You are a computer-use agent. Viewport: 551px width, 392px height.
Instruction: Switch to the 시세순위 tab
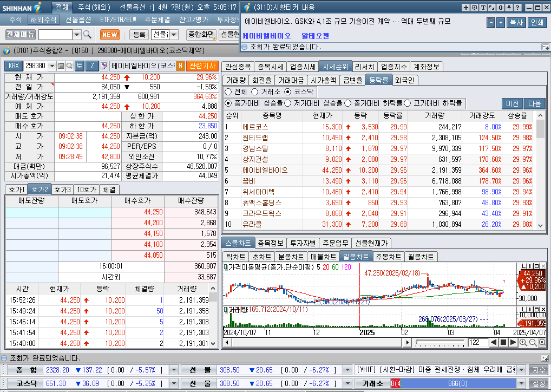335,67
